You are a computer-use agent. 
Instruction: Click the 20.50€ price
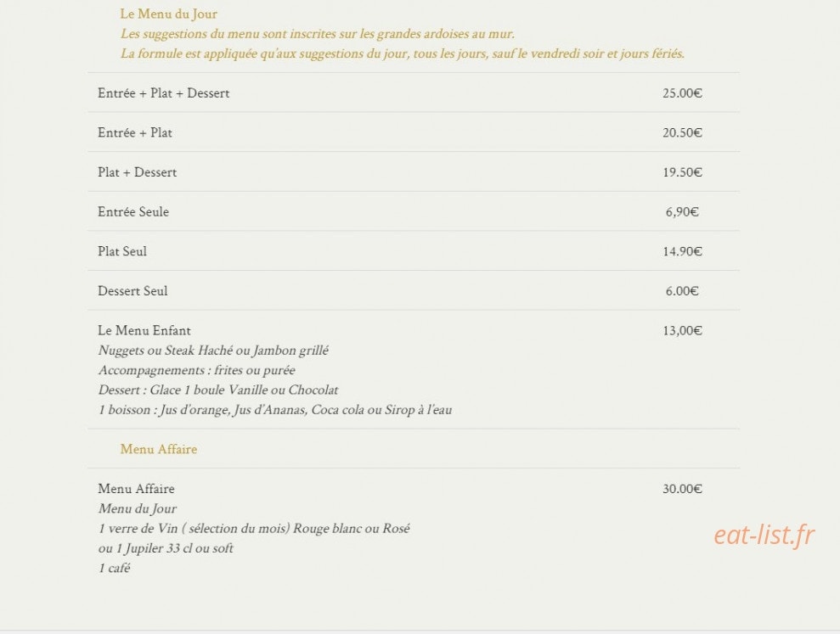(682, 132)
